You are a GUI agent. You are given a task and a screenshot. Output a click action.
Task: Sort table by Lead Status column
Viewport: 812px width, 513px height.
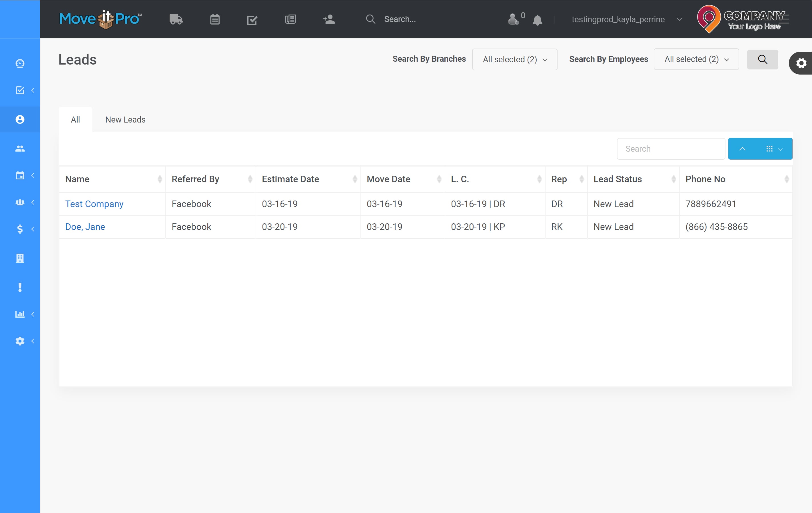click(x=633, y=179)
